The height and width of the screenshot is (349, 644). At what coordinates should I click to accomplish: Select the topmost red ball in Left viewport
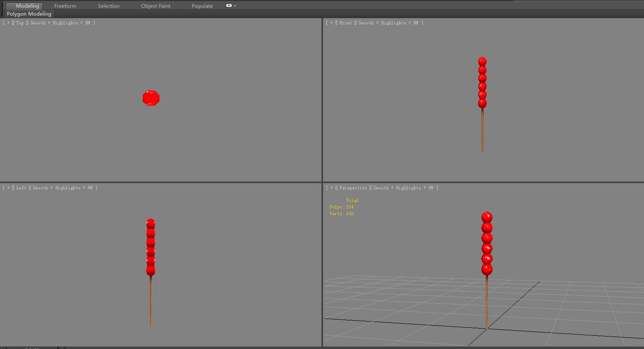pyautogui.click(x=151, y=223)
